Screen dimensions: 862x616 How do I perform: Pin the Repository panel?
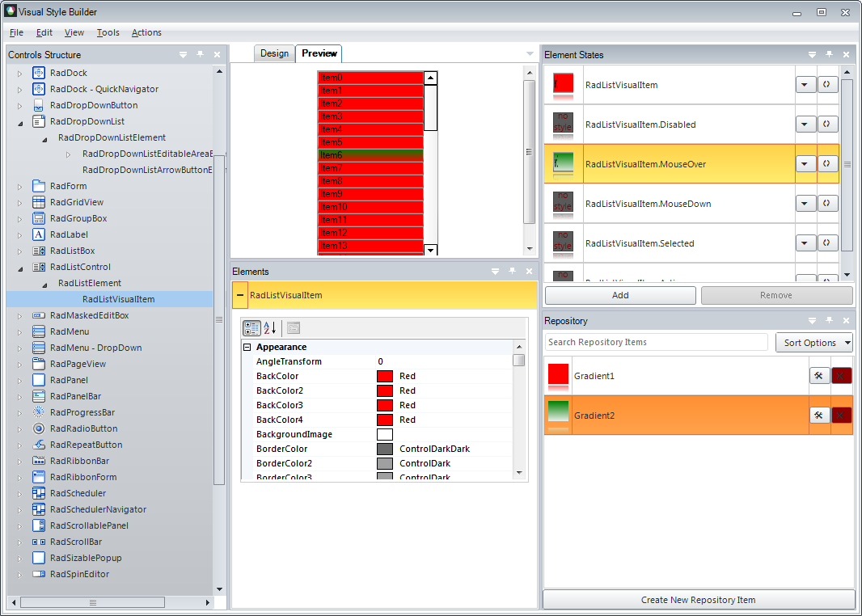[x=829, y=320]
